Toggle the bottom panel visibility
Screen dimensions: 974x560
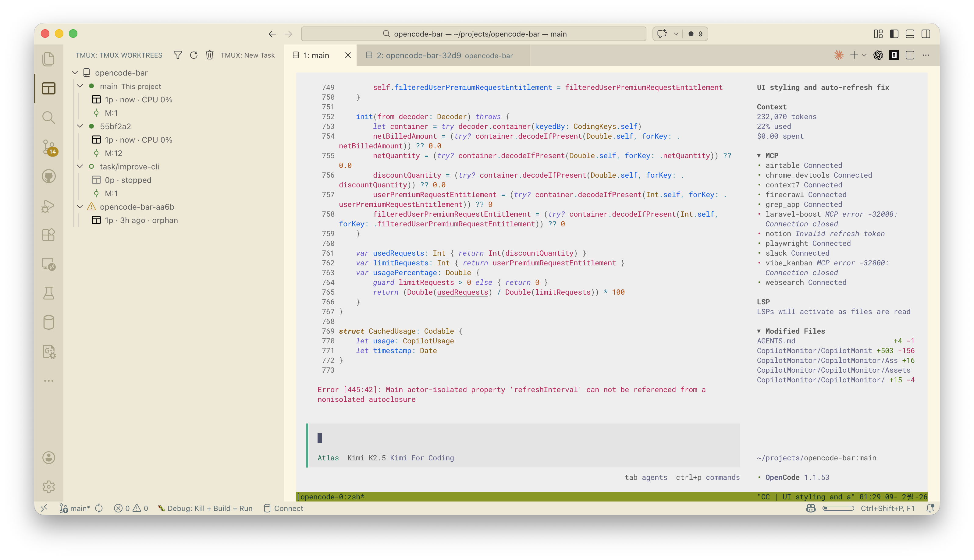point(909,34)
